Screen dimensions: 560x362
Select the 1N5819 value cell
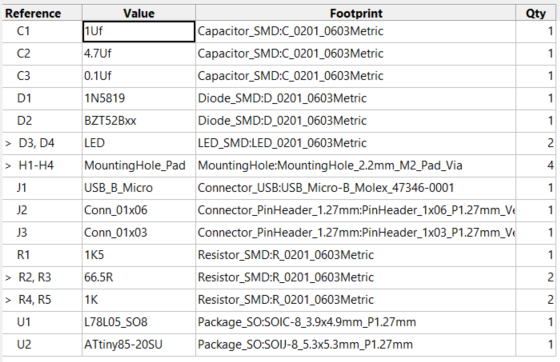point(139,98)
